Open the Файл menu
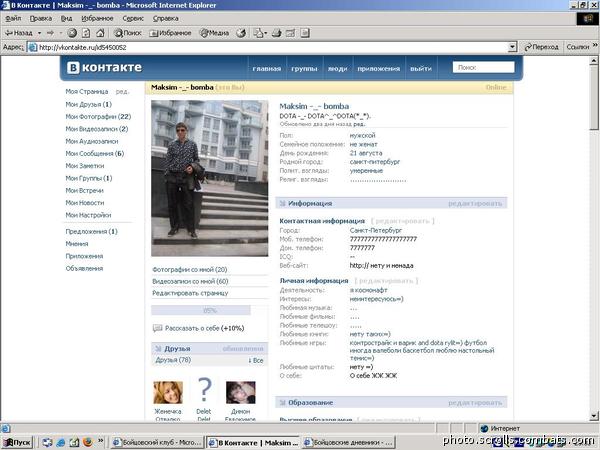This screenshot has width=600, height=450. pos(13,18)
